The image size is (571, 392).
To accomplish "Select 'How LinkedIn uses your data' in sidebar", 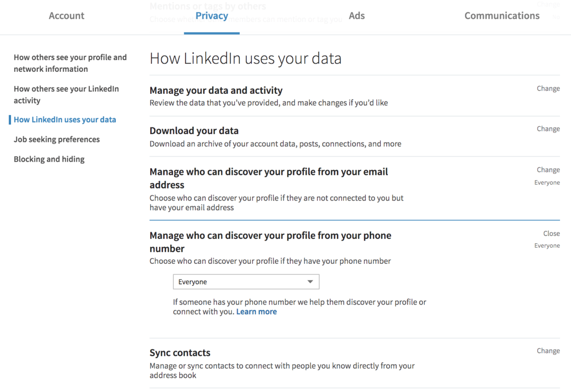I will click(x=65, y=119).
